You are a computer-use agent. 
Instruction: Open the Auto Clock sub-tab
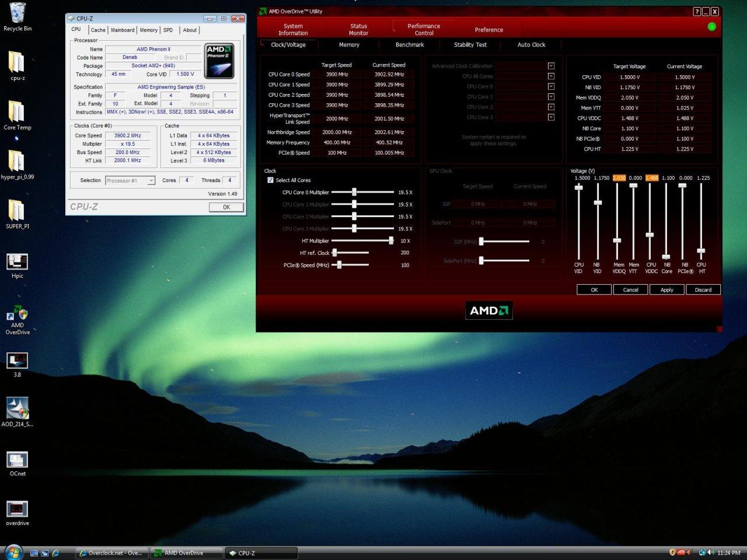pos(531,45)
